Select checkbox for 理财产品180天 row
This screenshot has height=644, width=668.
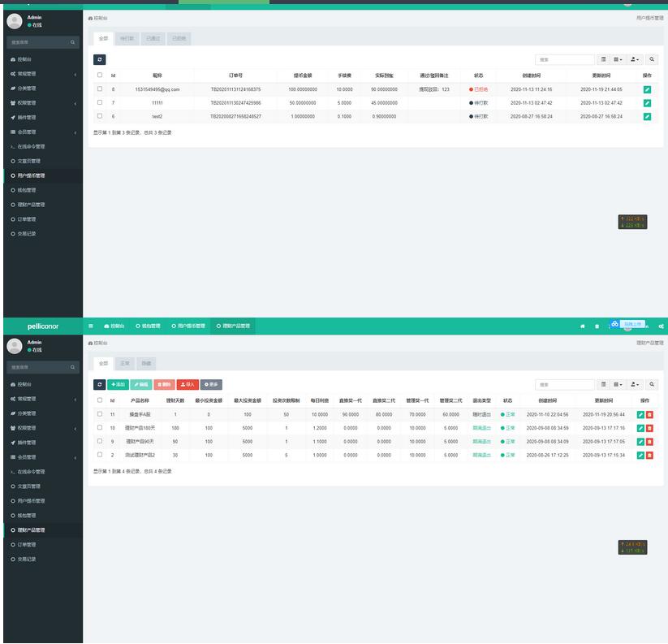100,427
